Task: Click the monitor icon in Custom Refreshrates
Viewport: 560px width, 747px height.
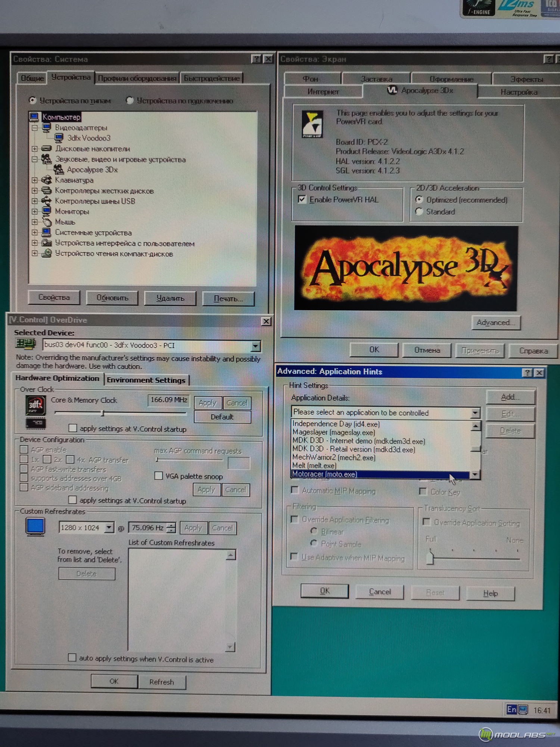Action: [35, 527]
